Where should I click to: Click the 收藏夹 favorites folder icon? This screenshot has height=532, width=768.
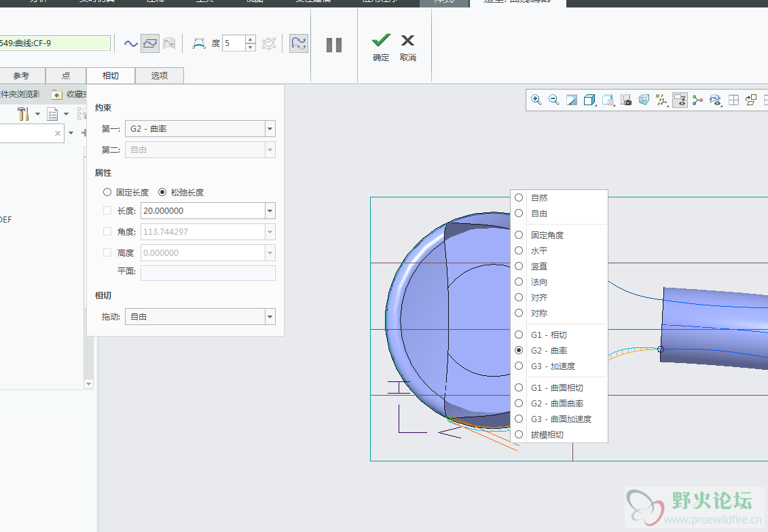click(x=57, y=94)
